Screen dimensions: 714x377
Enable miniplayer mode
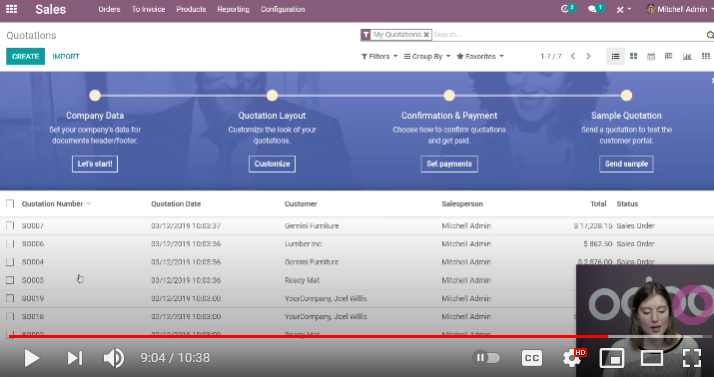[x=612, y=358]
